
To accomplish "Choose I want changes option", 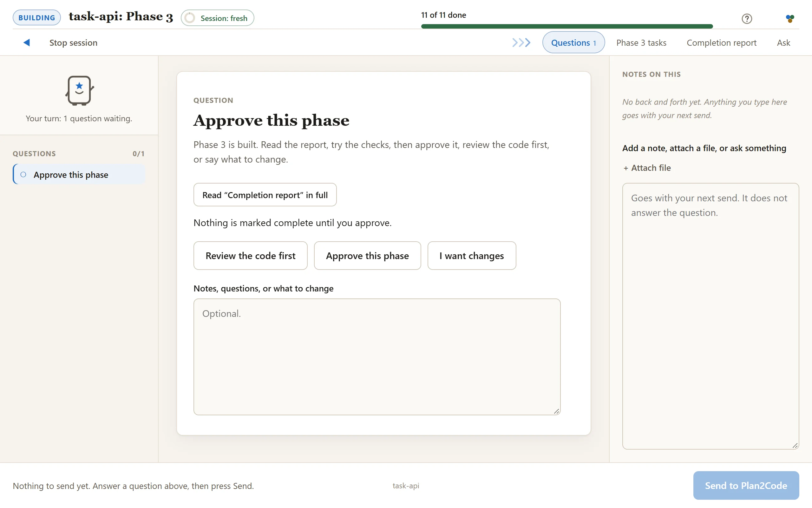I will click(x=471, y=256).
